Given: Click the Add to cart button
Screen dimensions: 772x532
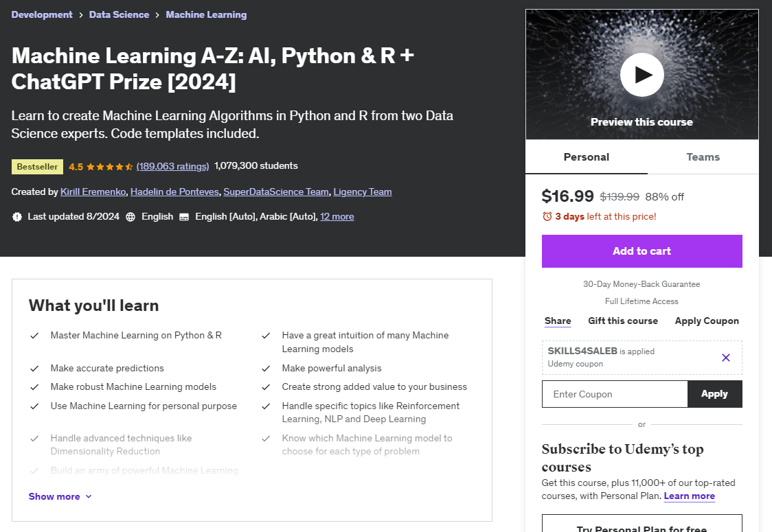Looking at the screenshot, I should coord(642,251).
